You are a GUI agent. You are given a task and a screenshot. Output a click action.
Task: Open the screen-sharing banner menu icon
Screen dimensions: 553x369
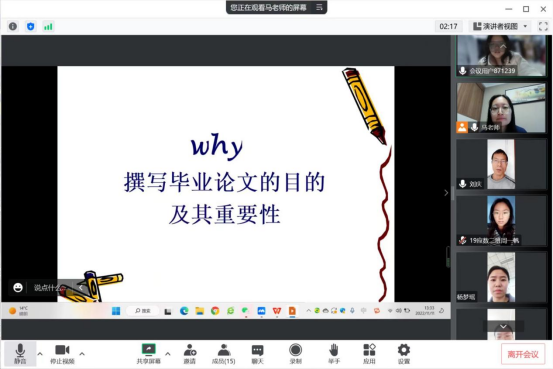[x=319, y=7]
